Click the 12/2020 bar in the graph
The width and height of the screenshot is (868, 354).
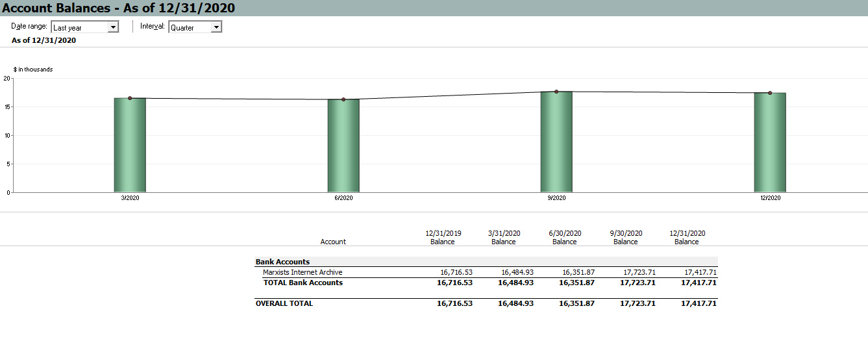click(x=770, y=143)
